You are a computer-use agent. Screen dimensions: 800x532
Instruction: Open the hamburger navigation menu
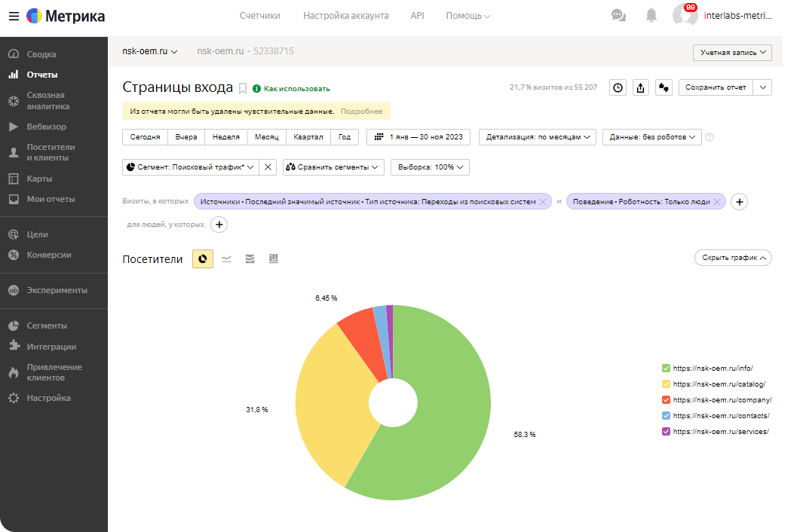click(x=14, y=17)
